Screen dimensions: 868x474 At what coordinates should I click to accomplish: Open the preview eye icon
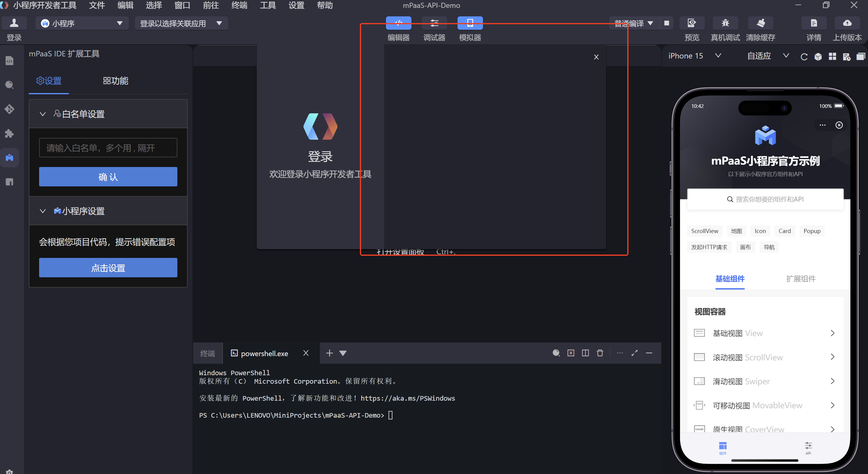[692, 23]
